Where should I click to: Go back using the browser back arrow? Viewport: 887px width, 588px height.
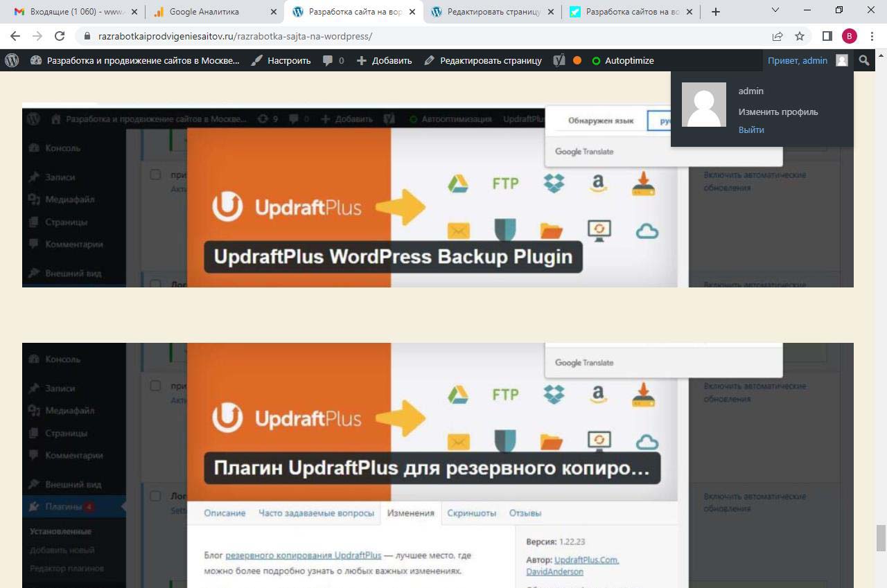coord(15,36)
